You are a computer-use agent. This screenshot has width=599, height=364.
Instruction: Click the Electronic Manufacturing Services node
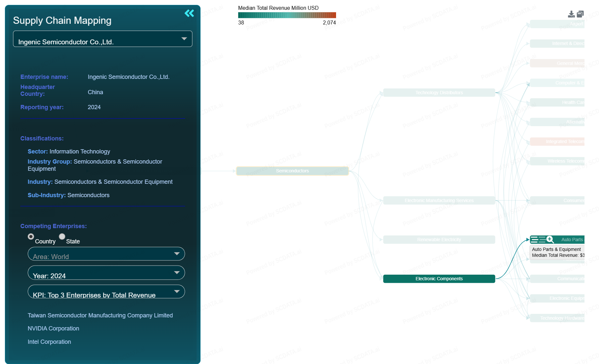pyautogui.click(x=439, y=200)
